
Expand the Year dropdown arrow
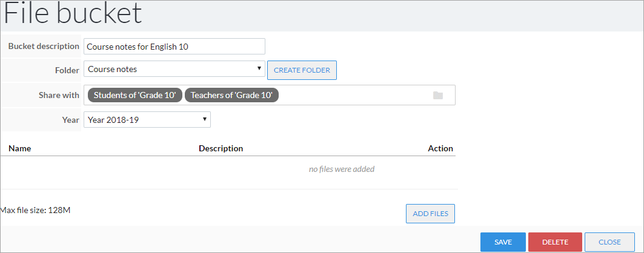click(205, 119)
